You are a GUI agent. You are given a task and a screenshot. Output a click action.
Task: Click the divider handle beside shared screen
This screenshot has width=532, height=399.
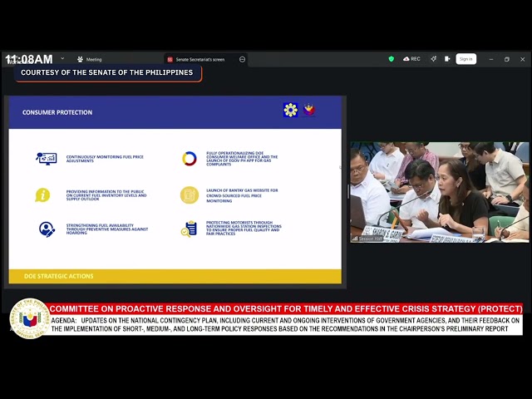pyautogui.click(x=348, y=192)
